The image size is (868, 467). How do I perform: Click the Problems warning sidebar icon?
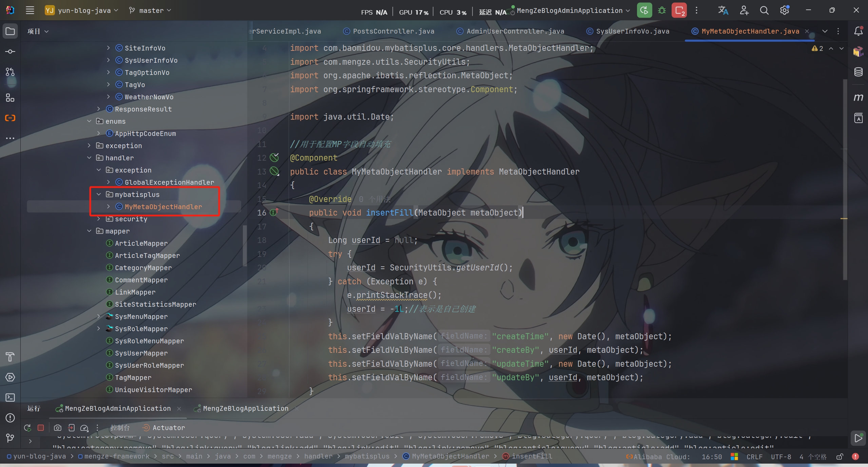coord(10,418)
